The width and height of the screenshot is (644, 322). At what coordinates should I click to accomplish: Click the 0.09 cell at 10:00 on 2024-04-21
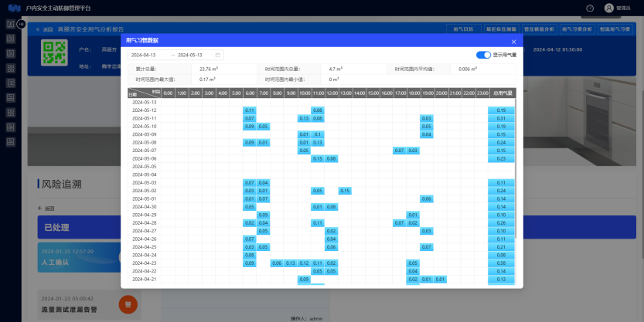304,280
